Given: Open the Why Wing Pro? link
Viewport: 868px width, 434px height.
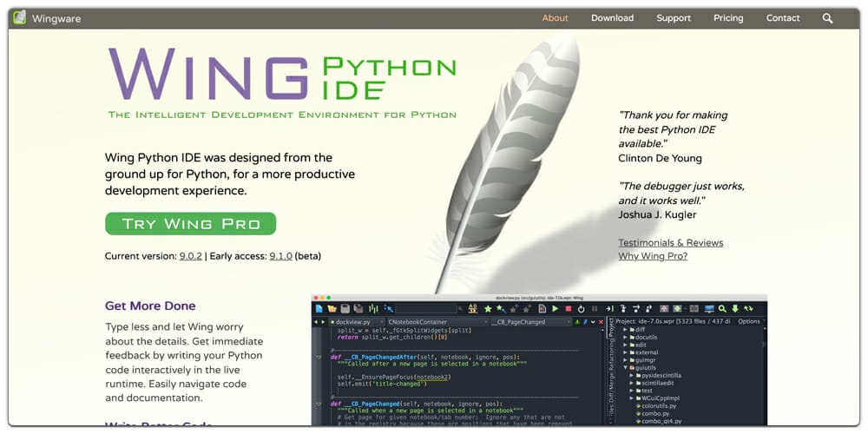Looking at the screenshot, I should click(653, 256).
